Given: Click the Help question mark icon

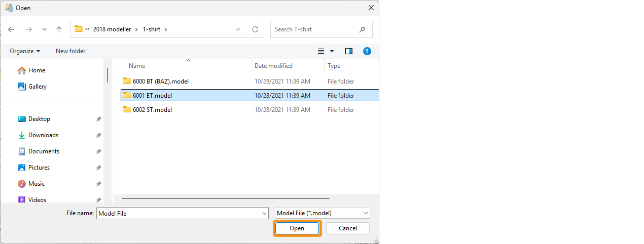Looking at the screenshot, I should click(x=367, y=51).
